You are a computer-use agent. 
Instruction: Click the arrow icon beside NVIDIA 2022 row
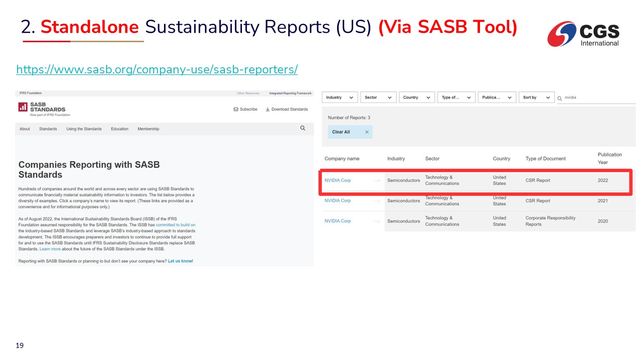coord(376,180)
